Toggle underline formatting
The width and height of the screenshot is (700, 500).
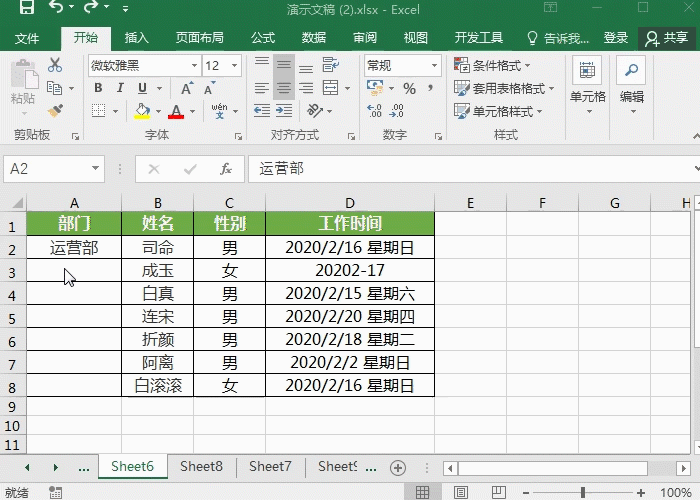tap(142, 88)
